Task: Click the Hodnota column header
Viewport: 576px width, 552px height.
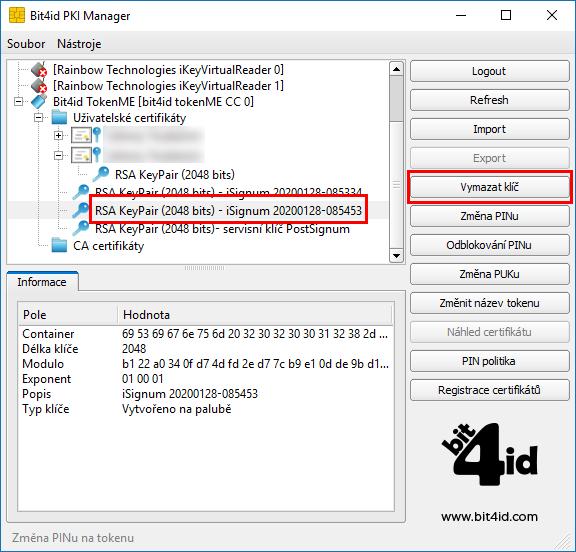Action: tap(255, 315)
